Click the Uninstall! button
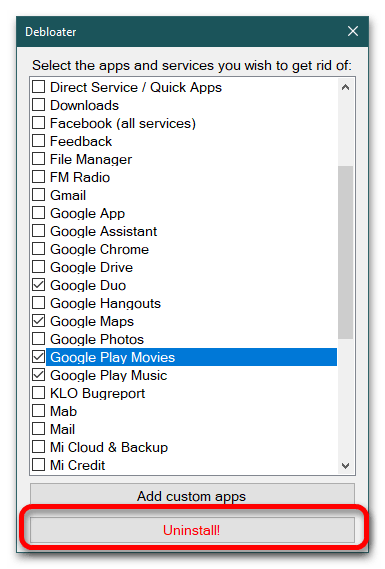The width and height of the screenshot is (385, 569). 192,530
